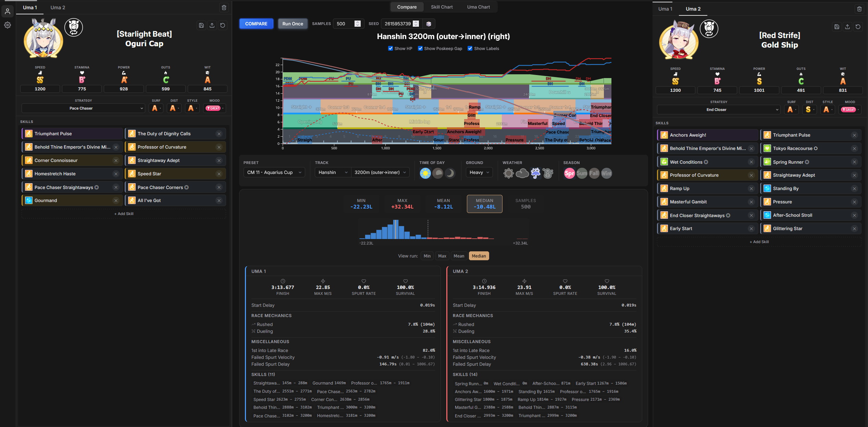868x427 pixels.
Task: Click the reset icon for Gold Ship
Action: point(858,27)
